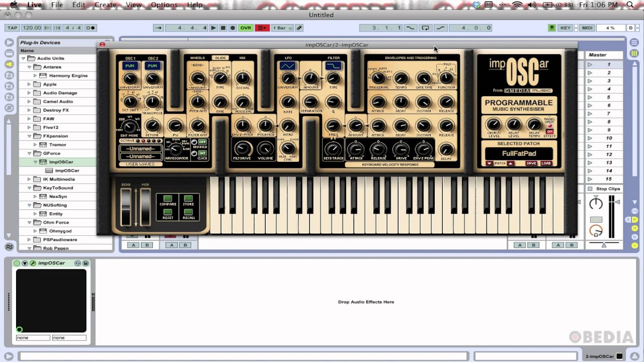This screenshot has height=362, width=644.
Task: Toggle the effect ON switch
Action: pyautogui.click(x=549, y=132)
